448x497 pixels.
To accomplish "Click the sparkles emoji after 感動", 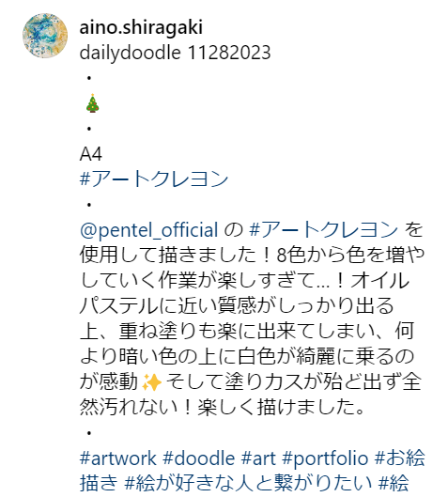I will [x=152, y=382].
